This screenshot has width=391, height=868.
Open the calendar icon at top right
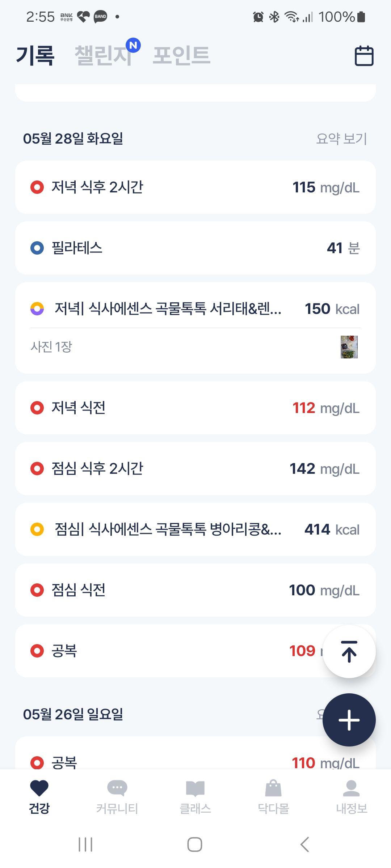[364, 56]
